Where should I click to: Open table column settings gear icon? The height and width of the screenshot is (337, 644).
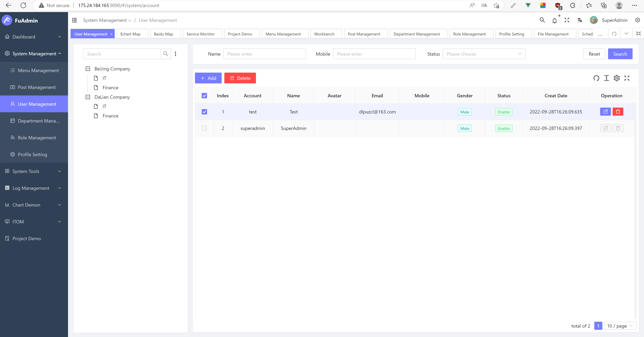(617, 78)
